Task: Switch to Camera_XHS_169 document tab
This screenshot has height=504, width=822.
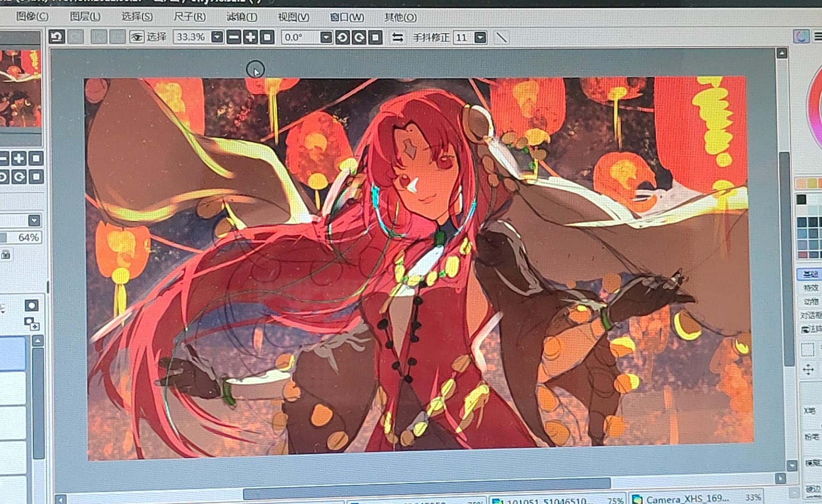Action: (696, 499)
